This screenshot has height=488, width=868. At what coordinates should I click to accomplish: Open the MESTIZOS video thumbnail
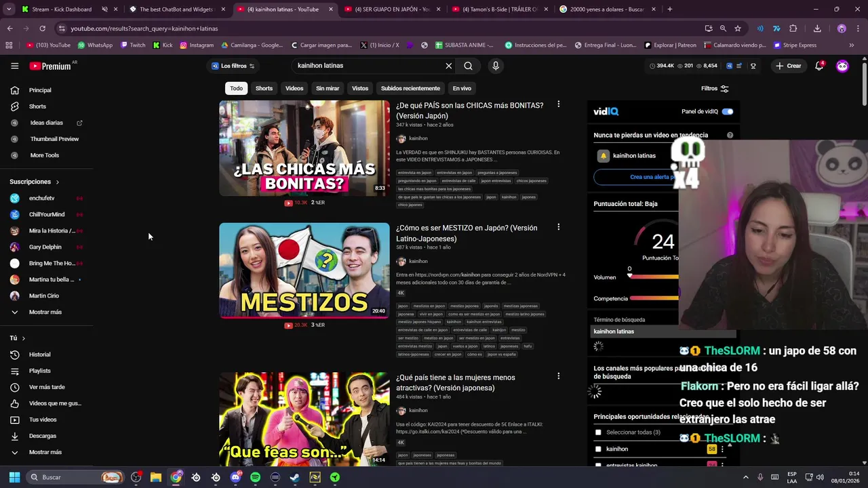pyautogui.click(x=304, y=270)
